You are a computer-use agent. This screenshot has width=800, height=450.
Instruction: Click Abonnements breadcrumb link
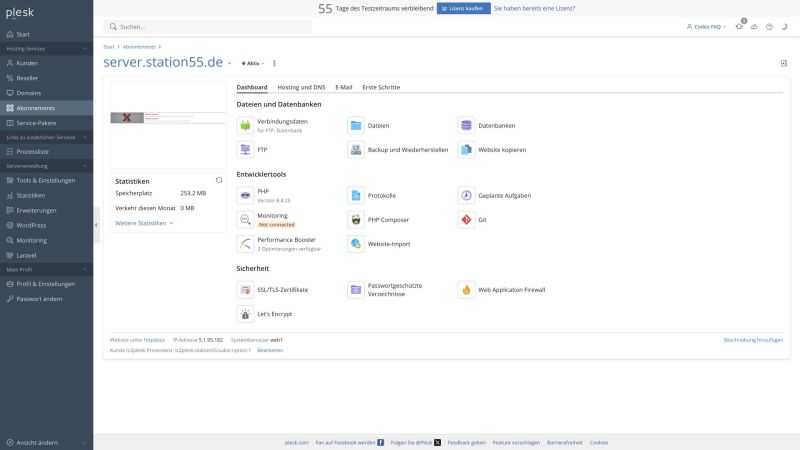[x=139, y=46]
